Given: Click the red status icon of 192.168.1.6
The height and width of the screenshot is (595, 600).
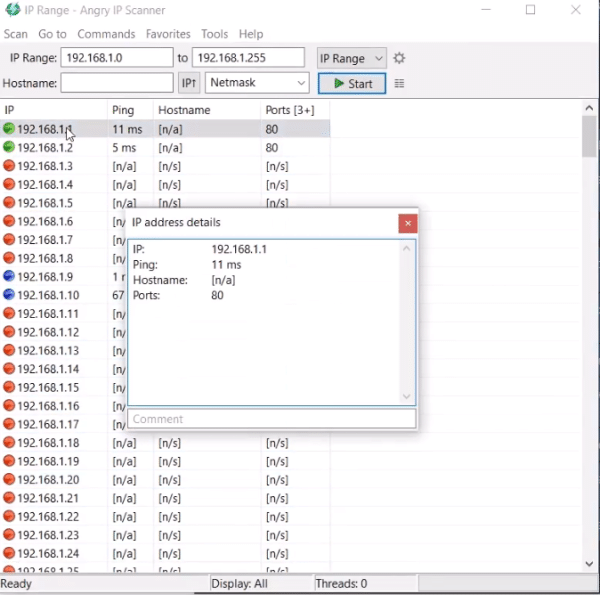Looking at the screenshot, I should pyautogui.click(x=9, y=221).
